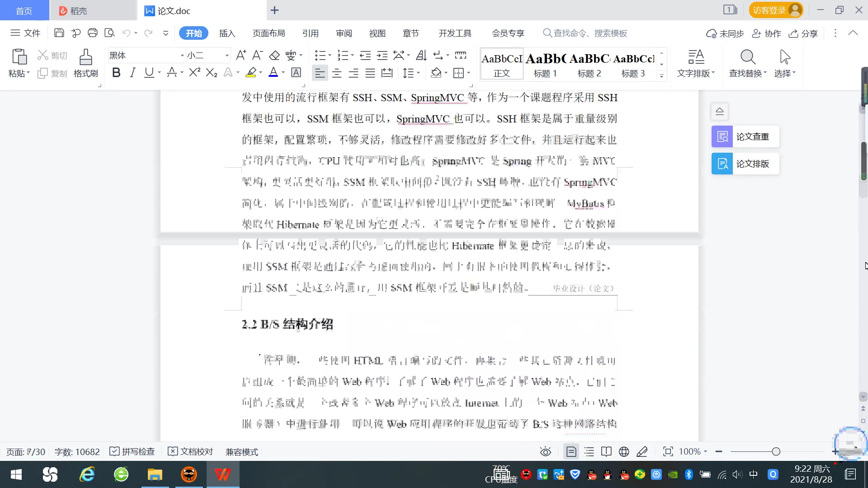
Task: Click the 论文排版 thesis layout icon
Action: pos(722,164)
